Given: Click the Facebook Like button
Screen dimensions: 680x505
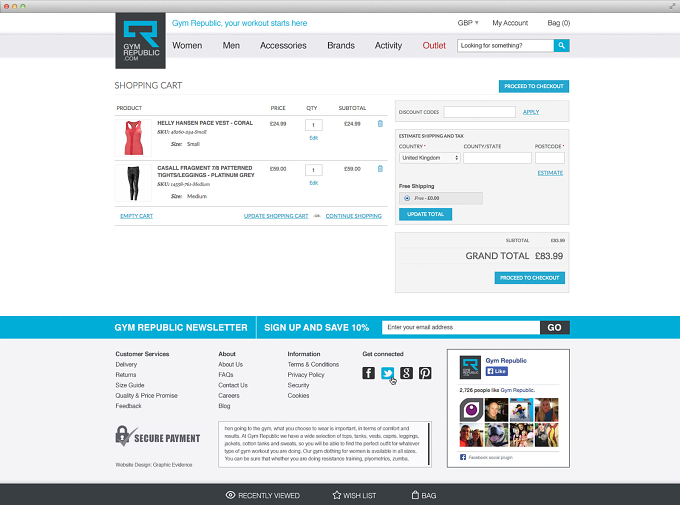Looking at the screenshot, I should tap(497, 371).
